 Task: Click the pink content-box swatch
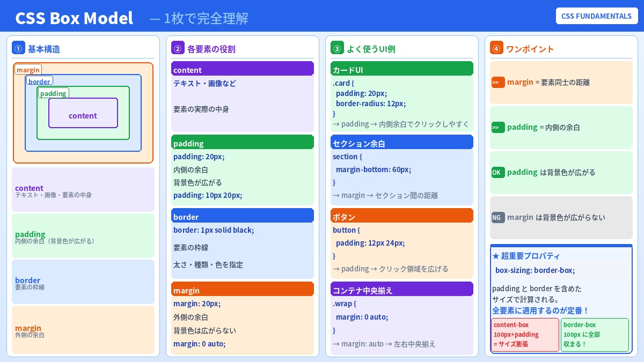[525, 335]
